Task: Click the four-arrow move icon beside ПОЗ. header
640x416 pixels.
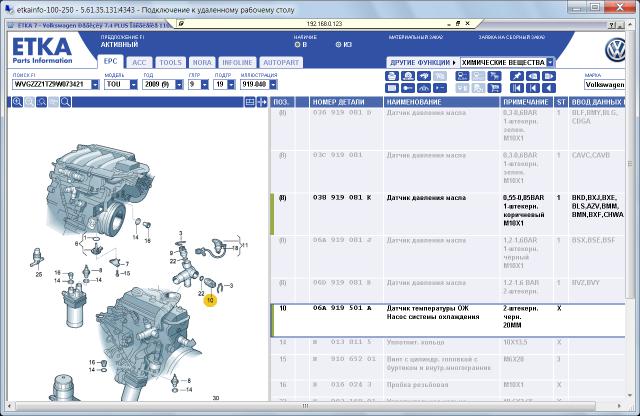Action: (262, 102)
